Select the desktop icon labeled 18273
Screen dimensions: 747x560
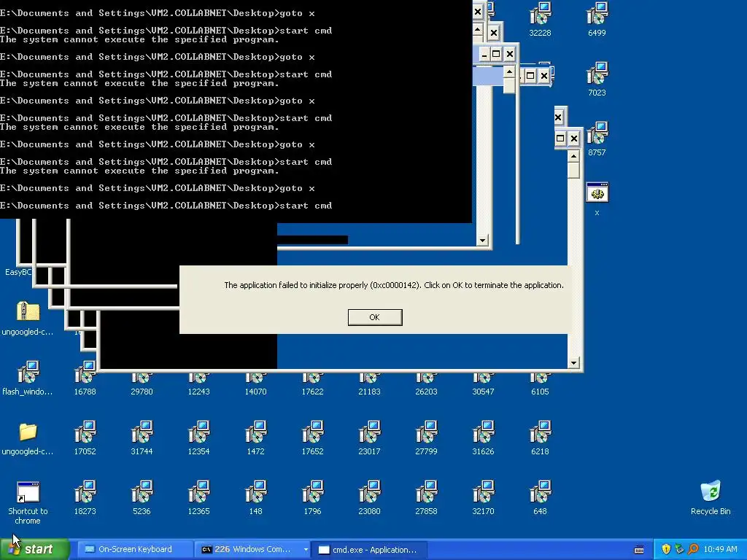[85, 497]
